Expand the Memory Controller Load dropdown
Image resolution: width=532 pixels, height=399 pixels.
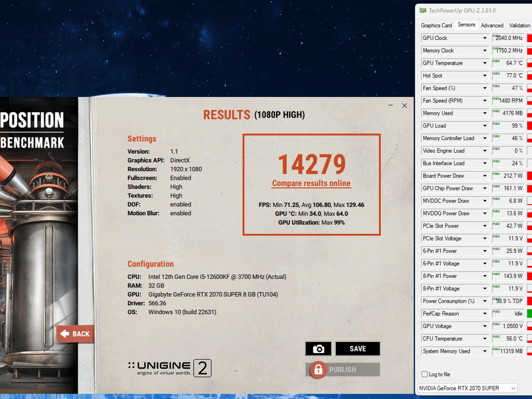(485, 138)
